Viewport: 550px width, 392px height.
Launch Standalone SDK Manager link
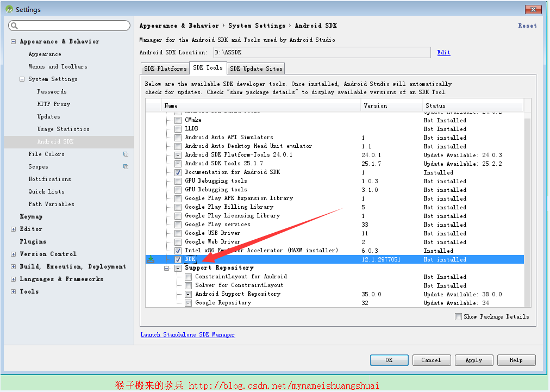click(187, 334)
